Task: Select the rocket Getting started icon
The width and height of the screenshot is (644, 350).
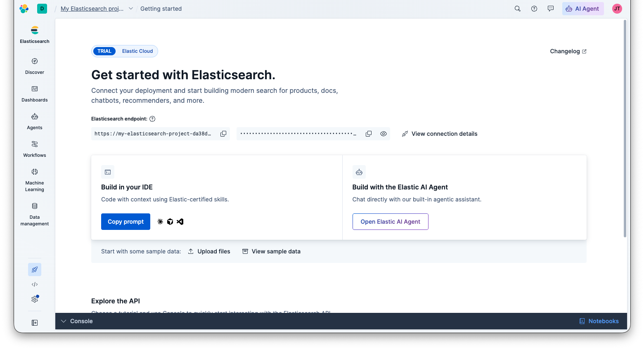Action: [35, 270]
